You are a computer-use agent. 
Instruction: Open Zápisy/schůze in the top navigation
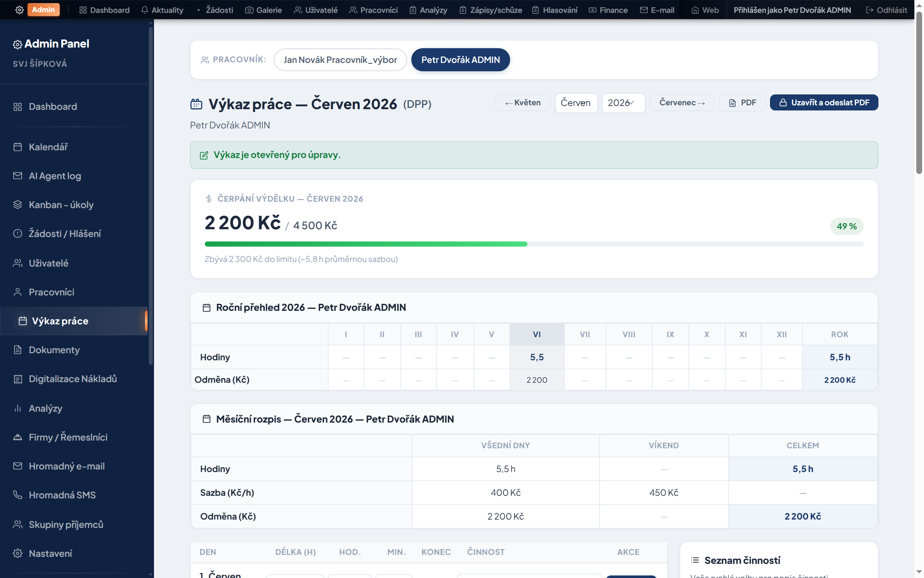[491, 10]
